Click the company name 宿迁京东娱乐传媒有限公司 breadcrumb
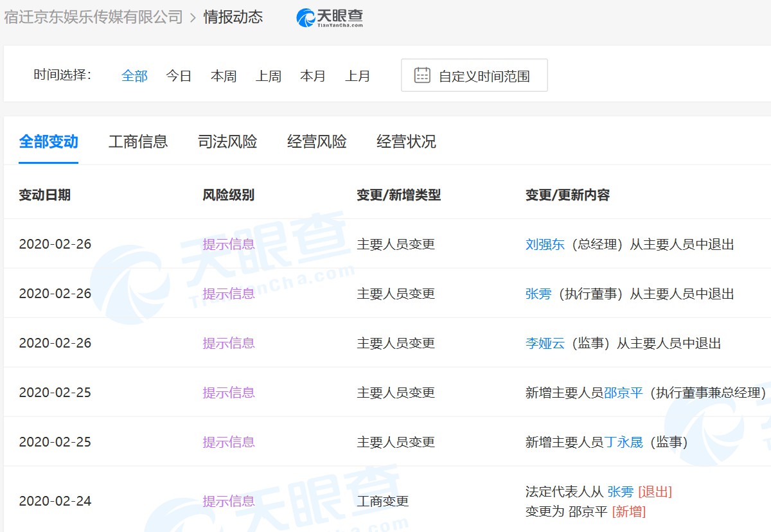771x532 pixels. 94,17
